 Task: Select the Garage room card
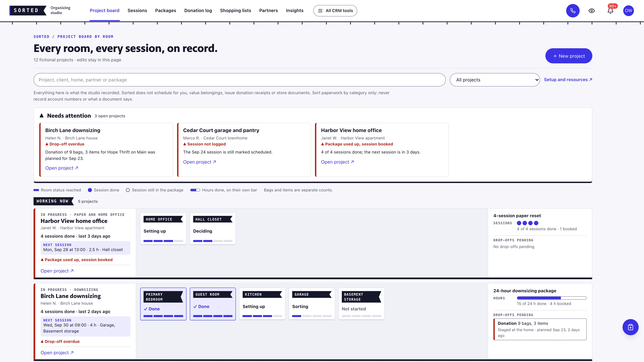312,304
